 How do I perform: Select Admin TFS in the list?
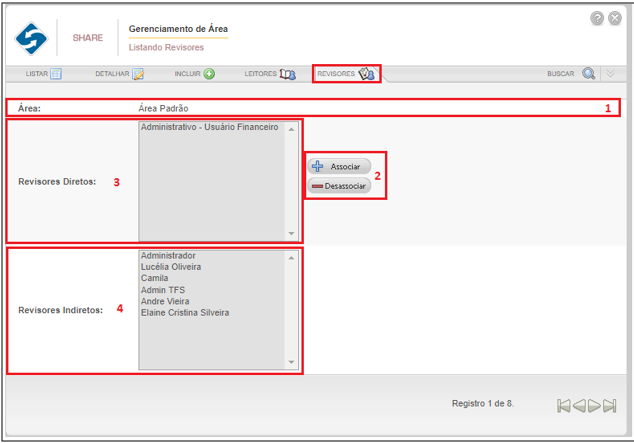(x=163, y=290)
